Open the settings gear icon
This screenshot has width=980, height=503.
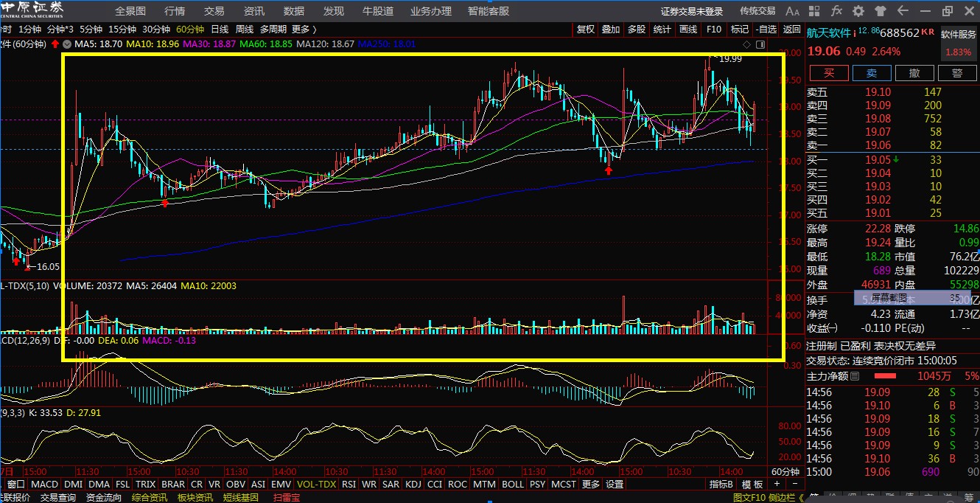[x=858, y=11]
